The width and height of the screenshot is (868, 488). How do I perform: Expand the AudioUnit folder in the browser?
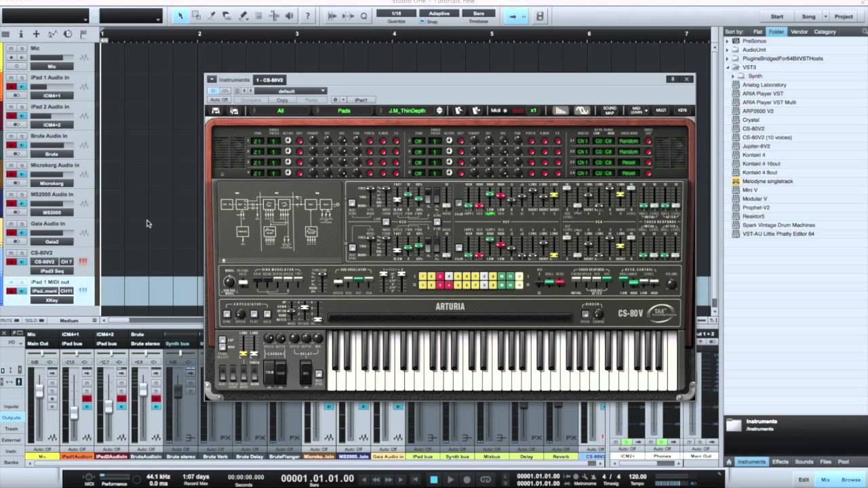pos(728,49)
